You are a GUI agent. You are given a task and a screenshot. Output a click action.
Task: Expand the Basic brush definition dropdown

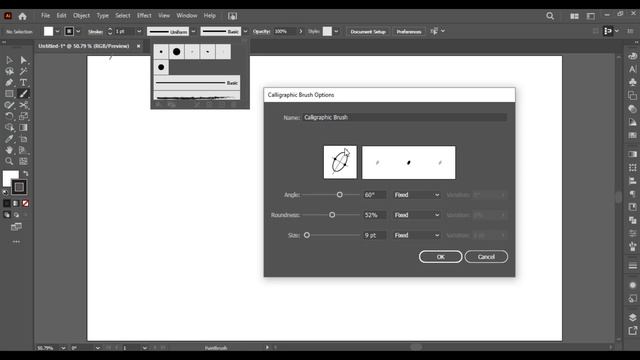245,31
